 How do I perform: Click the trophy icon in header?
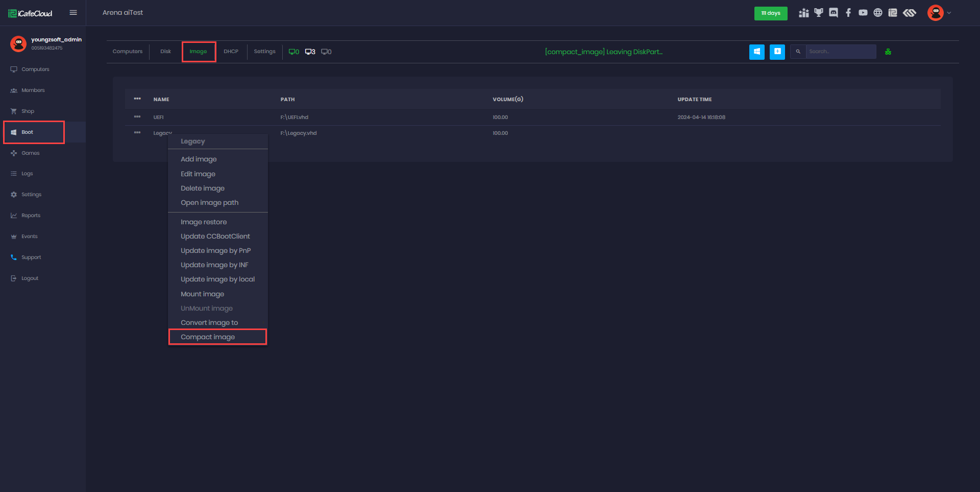pos(819,13)
